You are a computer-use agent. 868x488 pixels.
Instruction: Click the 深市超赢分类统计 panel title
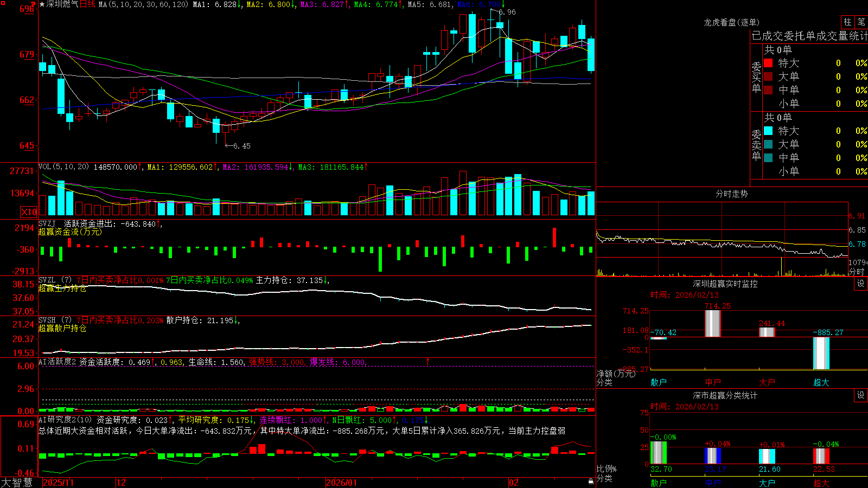click(x=725, y=395)
